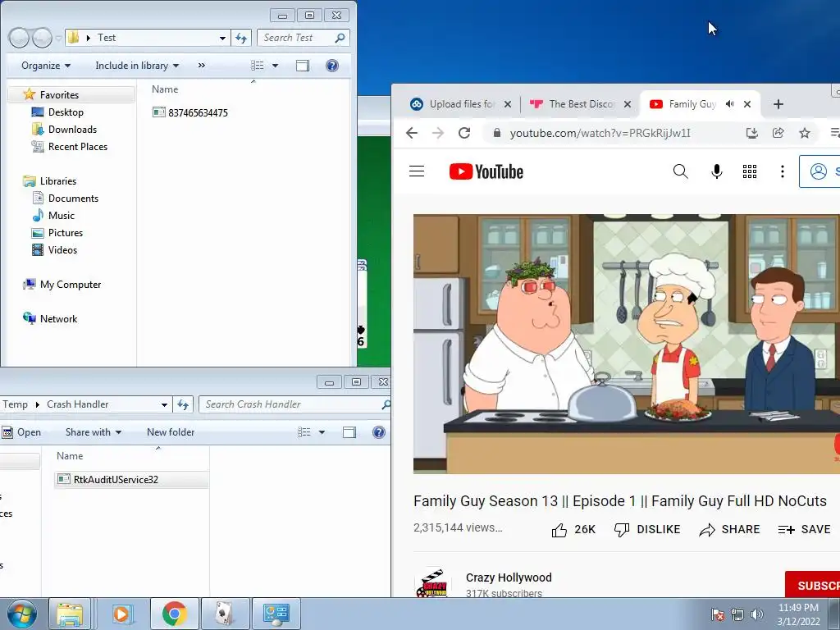The image size is (840, 630).
Task: Open the Crazy Hollywood channel link
Action: pos(509,577)
